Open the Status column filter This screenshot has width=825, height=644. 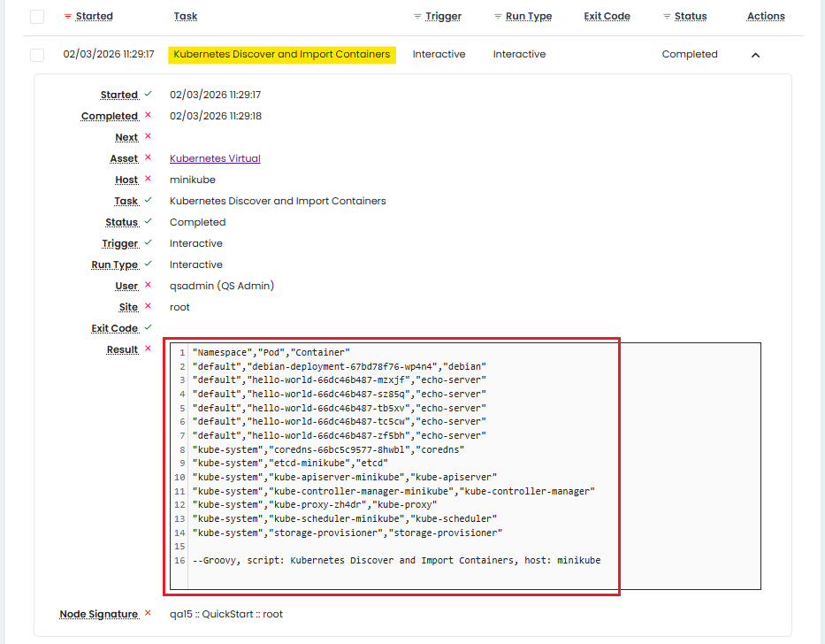pos(667,17)
